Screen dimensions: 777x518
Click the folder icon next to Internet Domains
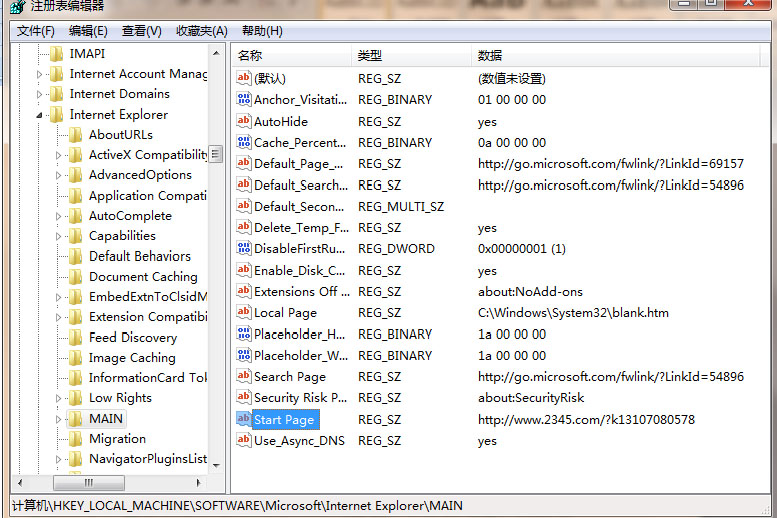(56, 94)
